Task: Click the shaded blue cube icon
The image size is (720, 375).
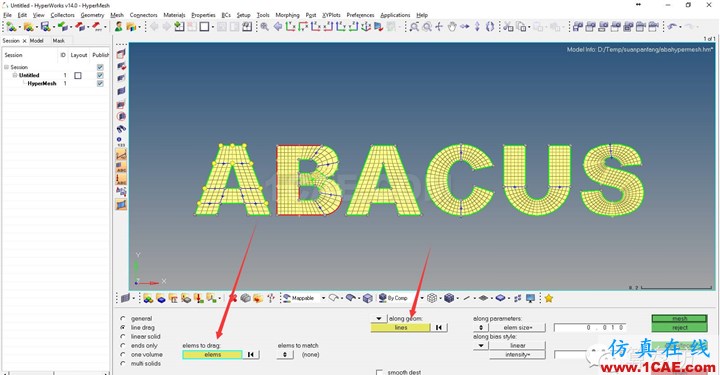Action: pyautogui.click(x=449, y=298)
